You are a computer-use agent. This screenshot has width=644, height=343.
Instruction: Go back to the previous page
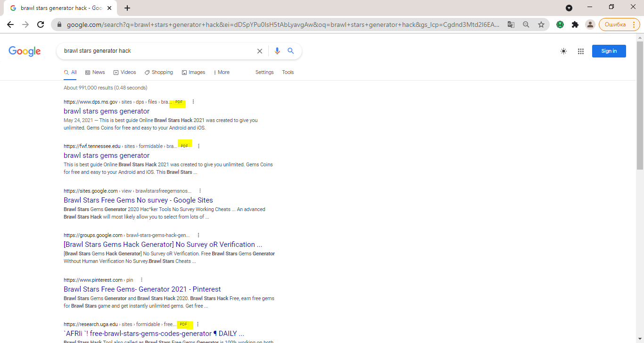pyautogui.click(x=10, y=24)
